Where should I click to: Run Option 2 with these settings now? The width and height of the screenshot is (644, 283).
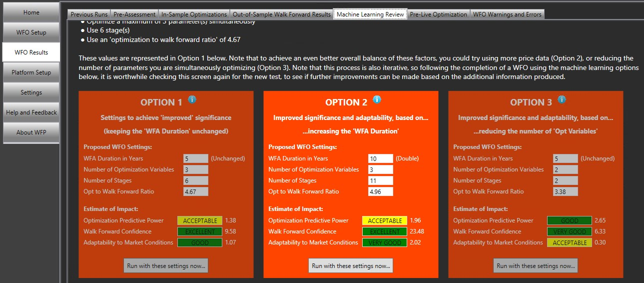pyautogui.click(x=351, y=265)
